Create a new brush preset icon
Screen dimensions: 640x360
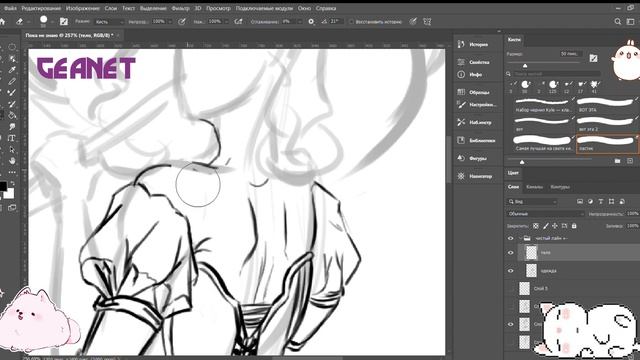(630, 161)
